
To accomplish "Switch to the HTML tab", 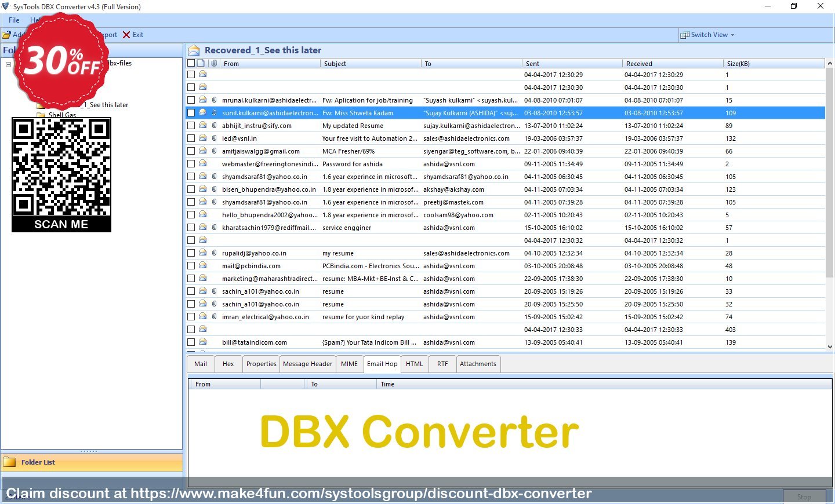I will (415, 364).
